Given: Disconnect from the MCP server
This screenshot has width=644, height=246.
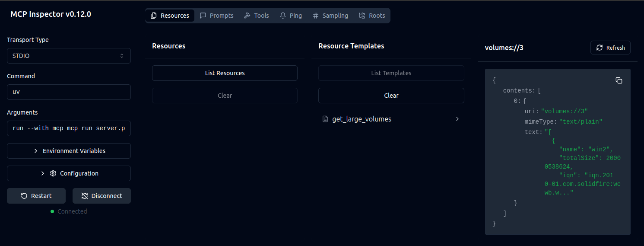Looking at the screenshot, I should tap(102, 196).
